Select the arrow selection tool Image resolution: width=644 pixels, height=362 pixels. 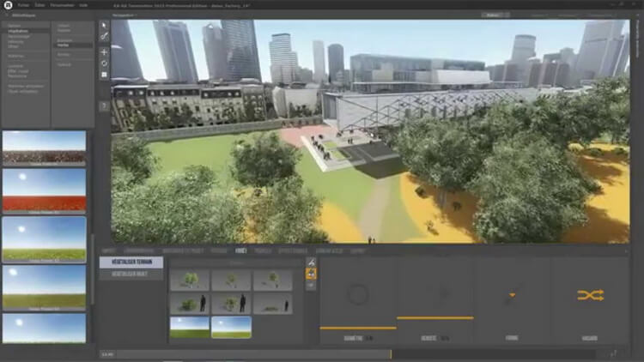click(x=104, y=25)
